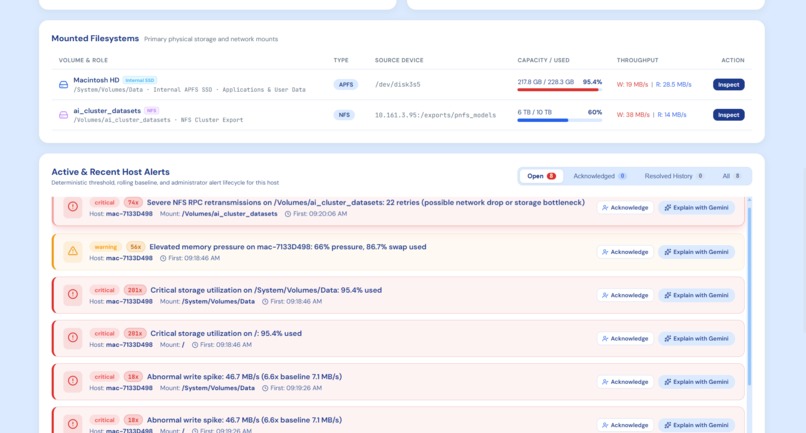Click the 201x badge on /System/Volumes/Data storage alert

click(x=135, y=290)
